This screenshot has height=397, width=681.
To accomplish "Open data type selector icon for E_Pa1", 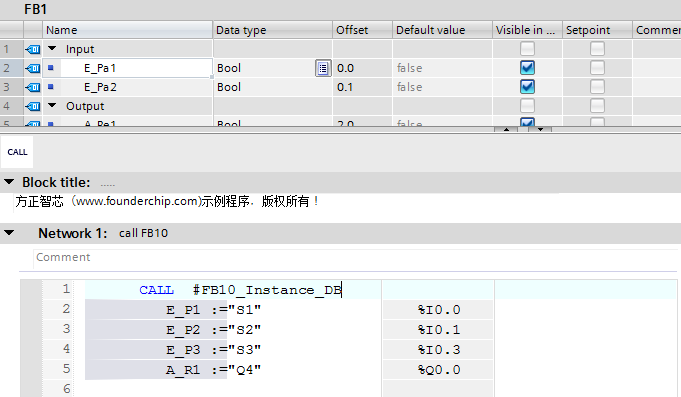I will (x=323, y=68).
